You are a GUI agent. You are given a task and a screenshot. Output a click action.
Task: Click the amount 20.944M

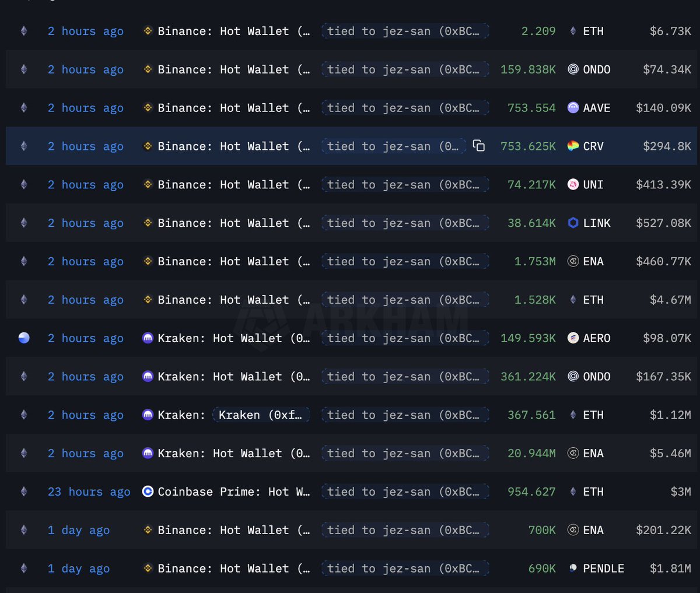pos(531,453)
